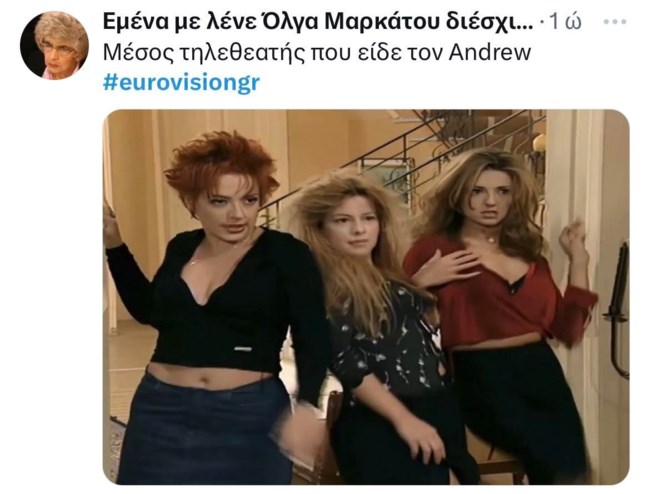Screen dimensions: 650x494
Task: Click the #eurovisiongr hashtag link
Action: click(181, 82)
